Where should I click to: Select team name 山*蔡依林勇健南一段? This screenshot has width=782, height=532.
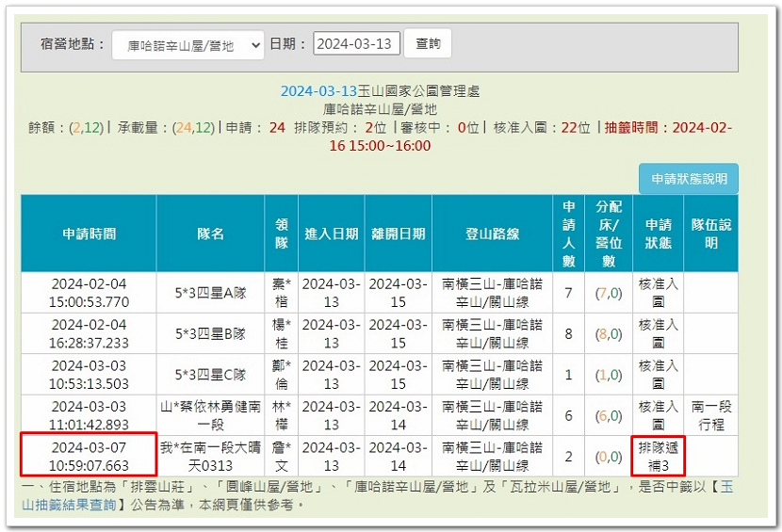click(x=210, y=415)
